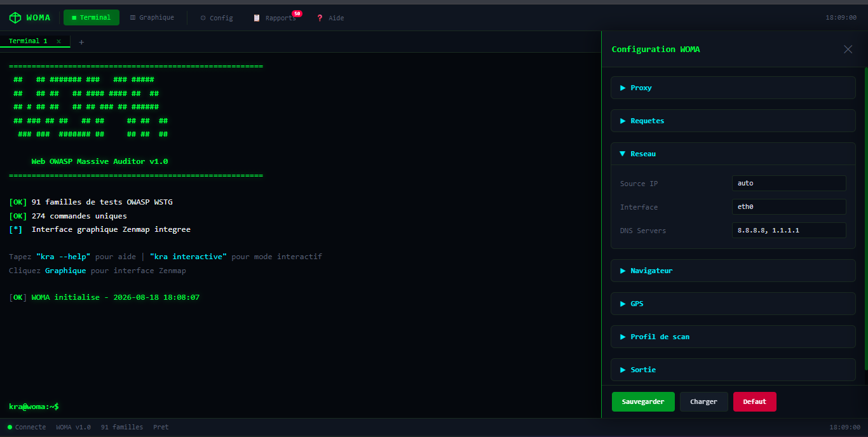Click the "kra --help" command text

64,257
